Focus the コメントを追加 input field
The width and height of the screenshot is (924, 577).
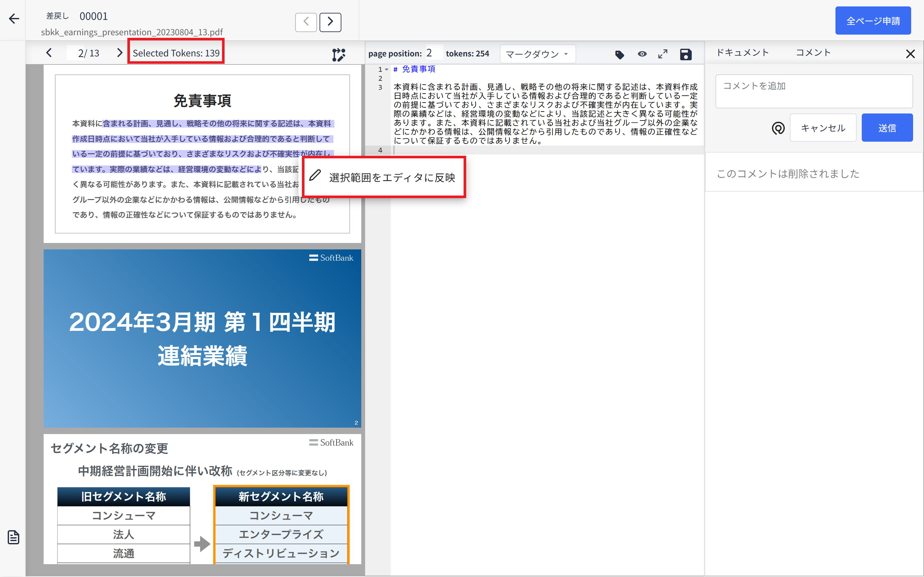click(814, 91)
